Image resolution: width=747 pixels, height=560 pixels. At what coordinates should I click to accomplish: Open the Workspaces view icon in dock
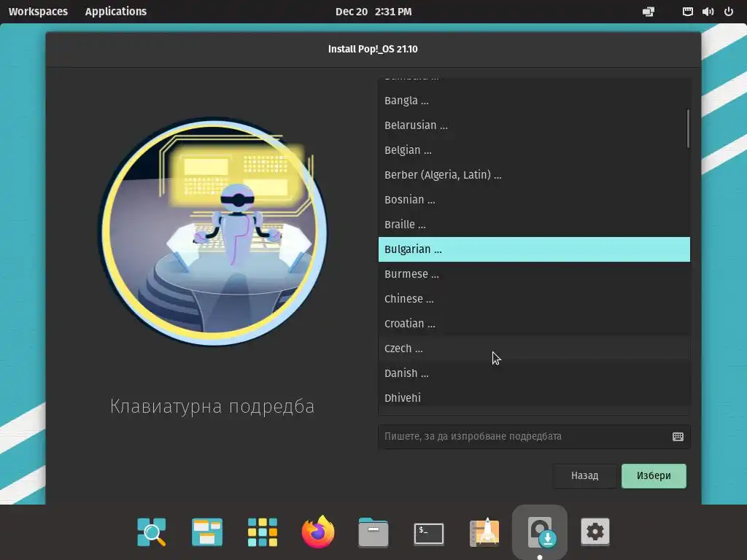pos(206,532)
